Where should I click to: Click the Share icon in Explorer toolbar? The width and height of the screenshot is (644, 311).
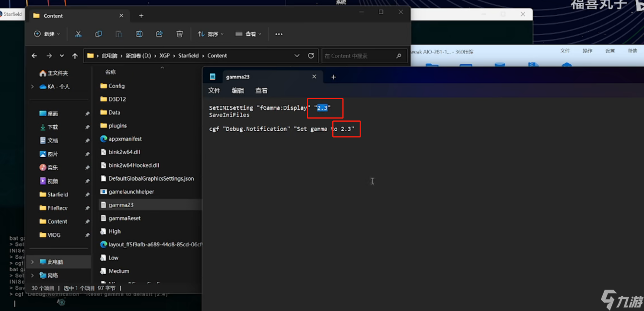(159, 34)
